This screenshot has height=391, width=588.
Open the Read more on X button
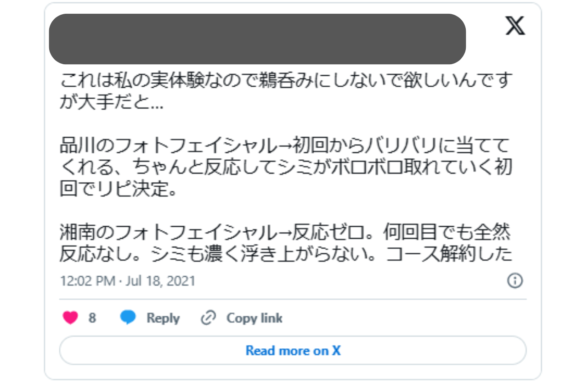coord(293,351)
